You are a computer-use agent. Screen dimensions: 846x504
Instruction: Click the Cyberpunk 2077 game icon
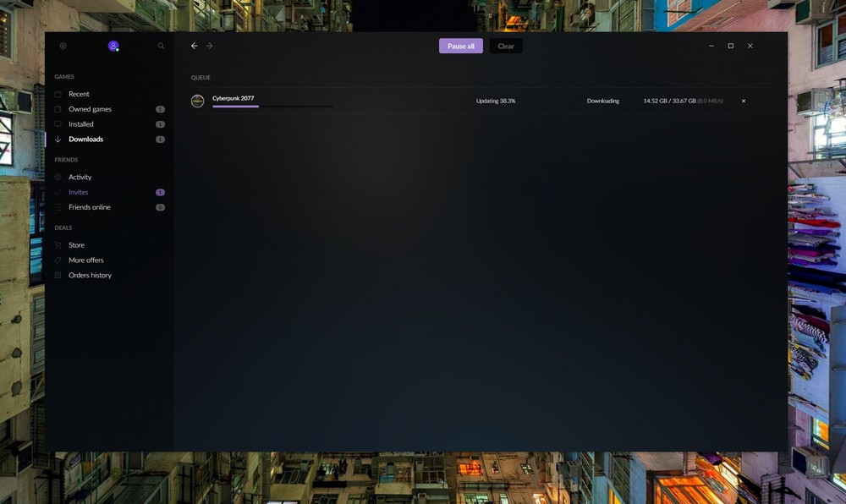[x=197, y=101]
